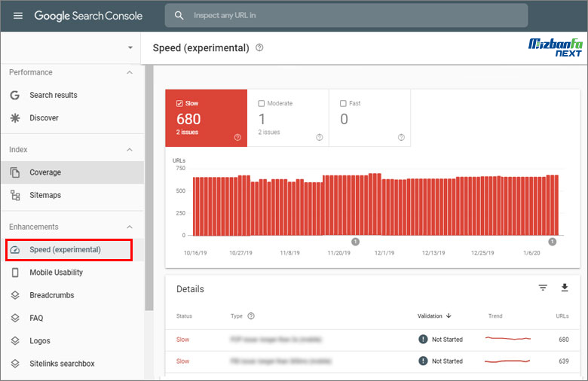Click the Status column header

(184, 316)
